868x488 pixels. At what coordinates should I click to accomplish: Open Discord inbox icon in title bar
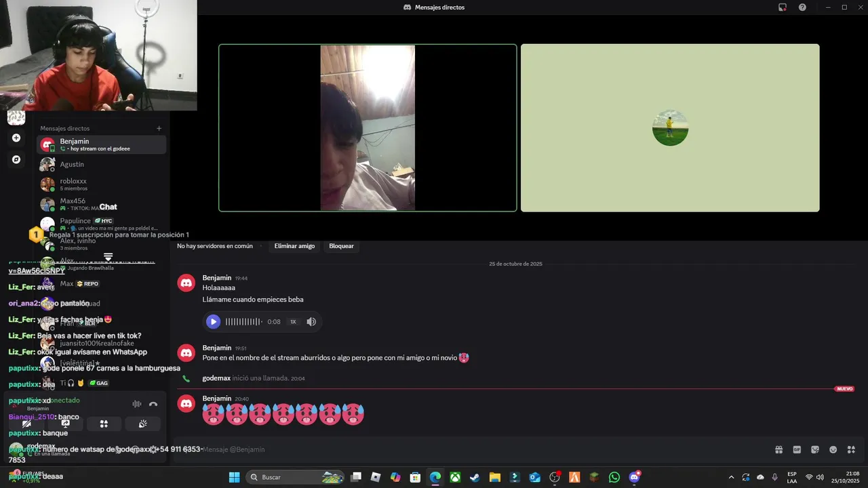(x=783, y=7)
